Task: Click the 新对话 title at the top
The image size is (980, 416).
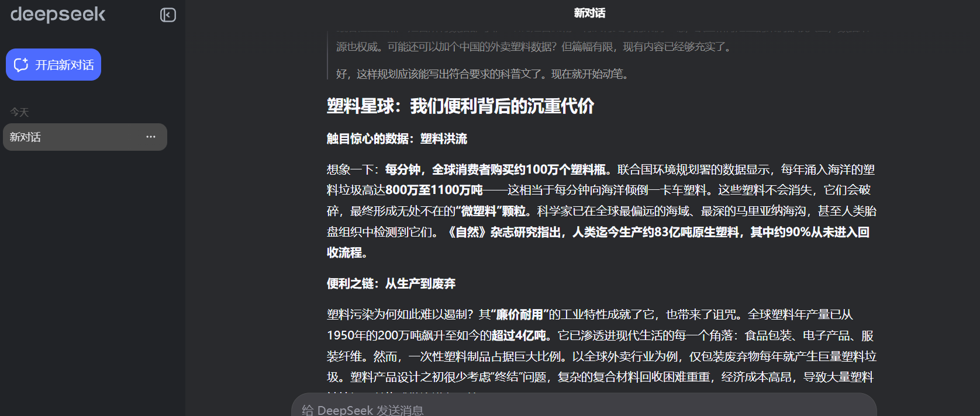Action: tap(589, 13)
